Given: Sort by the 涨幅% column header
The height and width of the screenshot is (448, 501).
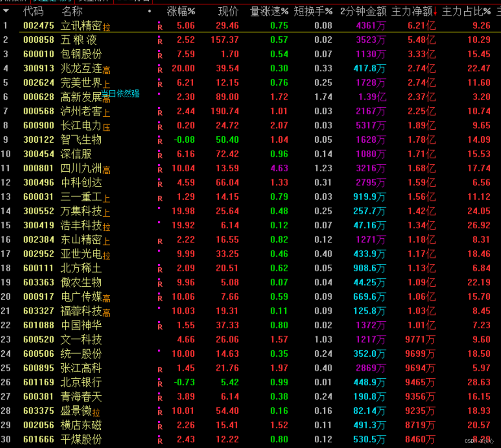Looking at the screenshot, I should pos(181,12).
